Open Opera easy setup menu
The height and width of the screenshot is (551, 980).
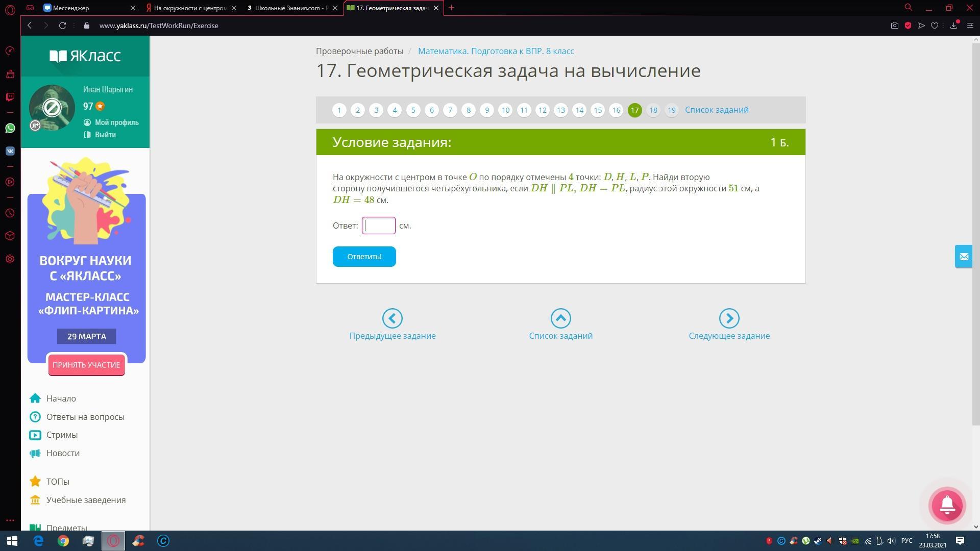point(970,26)
